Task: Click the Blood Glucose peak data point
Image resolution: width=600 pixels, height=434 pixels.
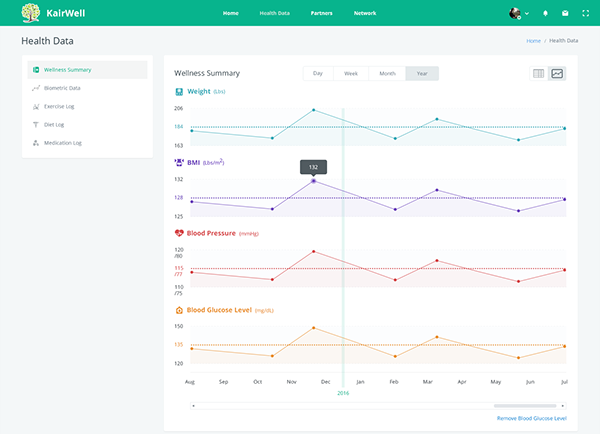Action: [313, 328]
